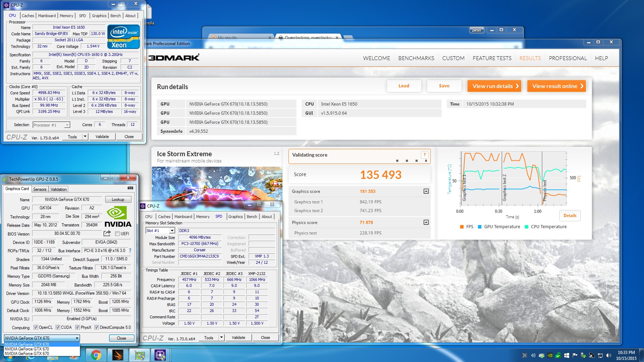The image size is (644, 362).
Task: Open the GPU-Z taskbar icon
Action: [x=139, y=355]
